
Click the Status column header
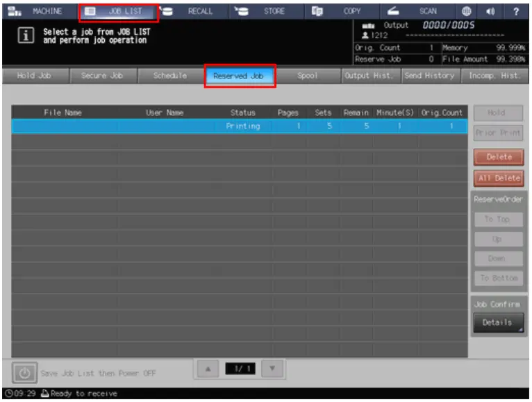242,112
